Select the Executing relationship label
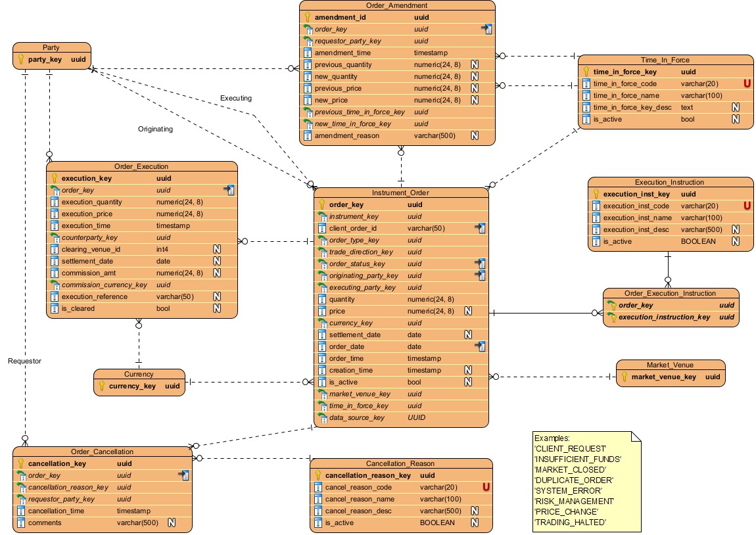Image resolution: width=756 pixels, height=535 pixels. click(235, 98)
